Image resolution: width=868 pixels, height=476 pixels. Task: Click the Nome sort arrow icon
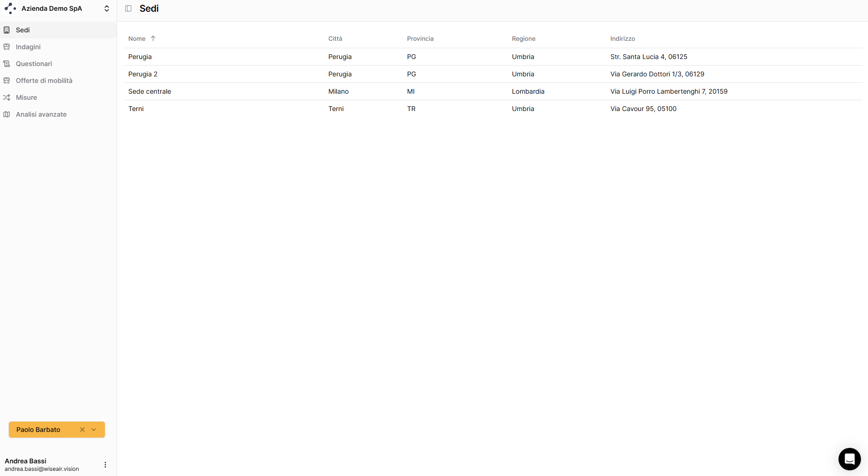(153, 38)
